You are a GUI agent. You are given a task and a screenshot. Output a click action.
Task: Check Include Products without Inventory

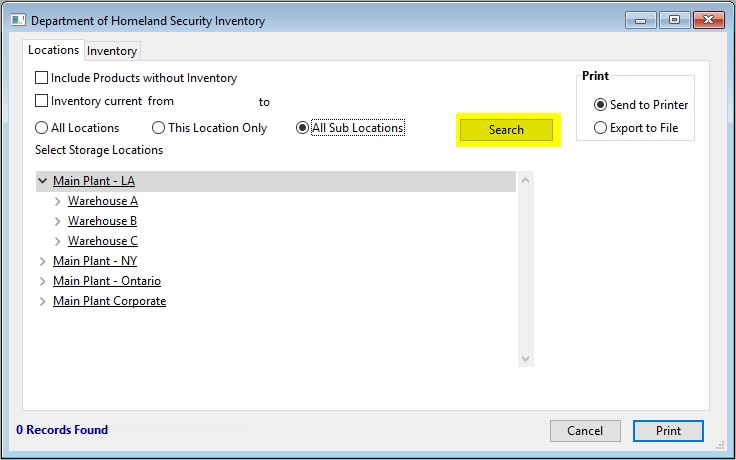point(42,78)
